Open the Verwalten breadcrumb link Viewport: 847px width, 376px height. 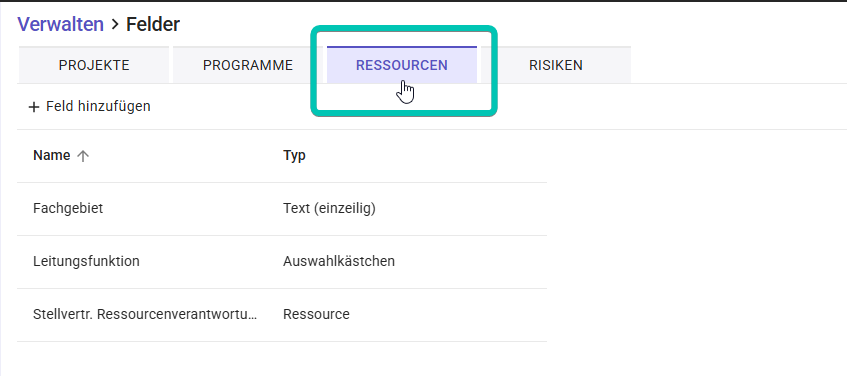click(60, 24)
